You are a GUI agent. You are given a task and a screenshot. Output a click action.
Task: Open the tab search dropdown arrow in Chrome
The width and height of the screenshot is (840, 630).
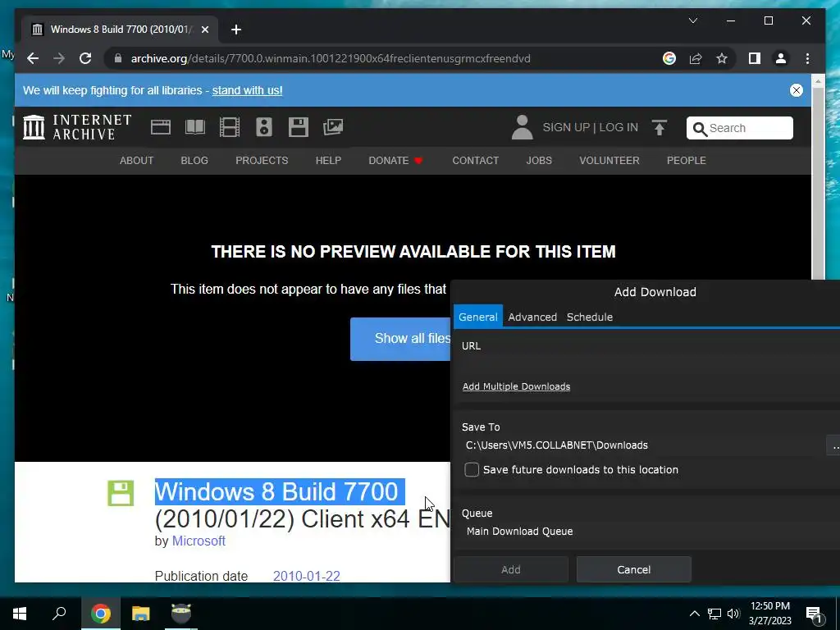point(692,21)
